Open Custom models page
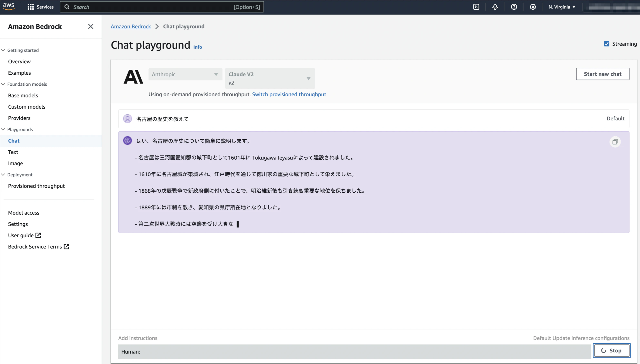The width and height of the screenshot is (640, 364). [x=27, y=107]
